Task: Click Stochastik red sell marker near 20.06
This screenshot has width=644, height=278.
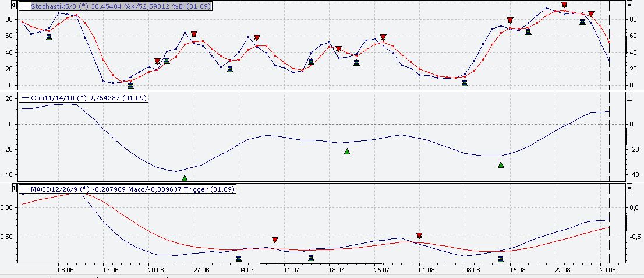Action: pyautogui.click(x=157, y=61)
